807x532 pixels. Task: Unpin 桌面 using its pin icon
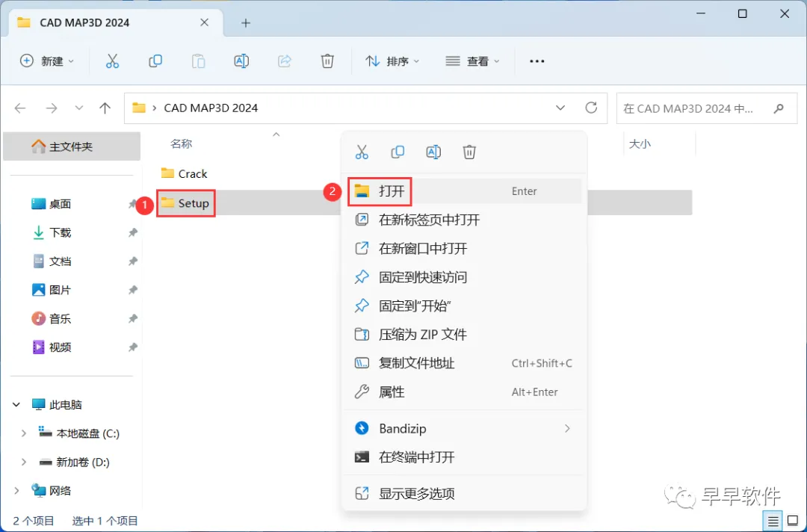point(133,204)
